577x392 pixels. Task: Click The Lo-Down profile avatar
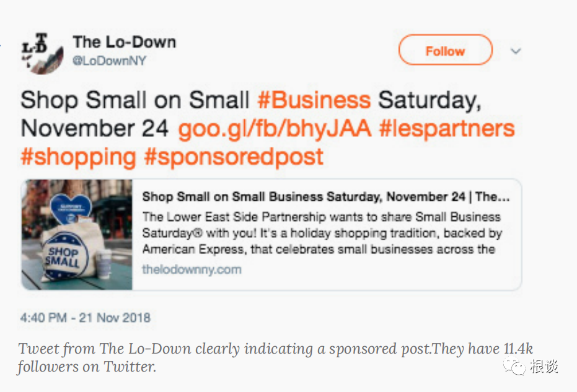(x=41, y=51)
